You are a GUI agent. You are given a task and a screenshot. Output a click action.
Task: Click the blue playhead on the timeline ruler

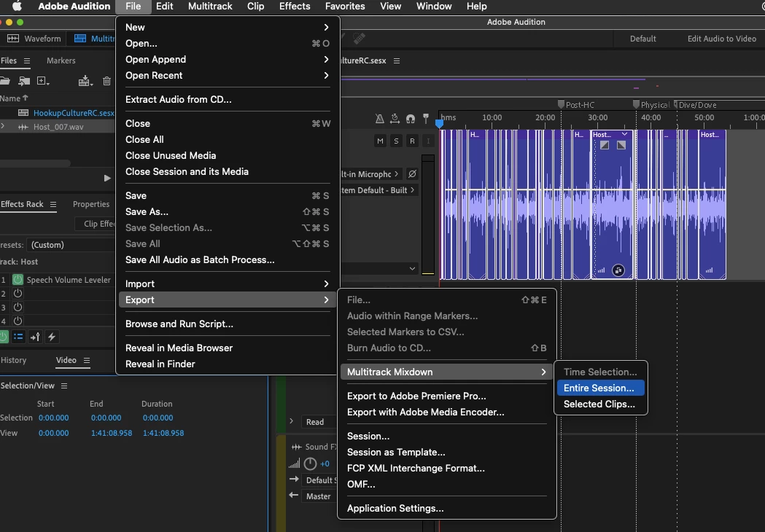pyautogui.click(x=439, y=123)
